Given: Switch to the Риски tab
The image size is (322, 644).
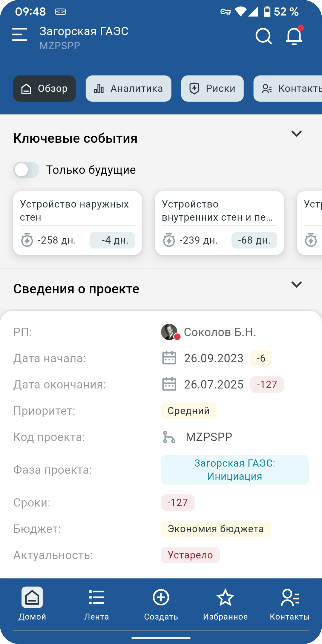Looking at the screenshot, I should pyautogui.click(x=212, y=89).
